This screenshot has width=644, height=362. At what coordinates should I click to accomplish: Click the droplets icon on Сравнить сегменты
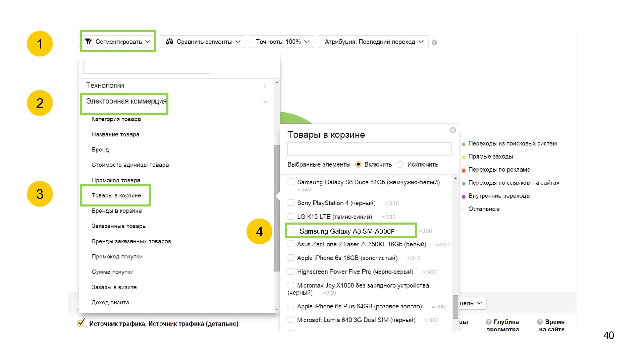point(170,42)
